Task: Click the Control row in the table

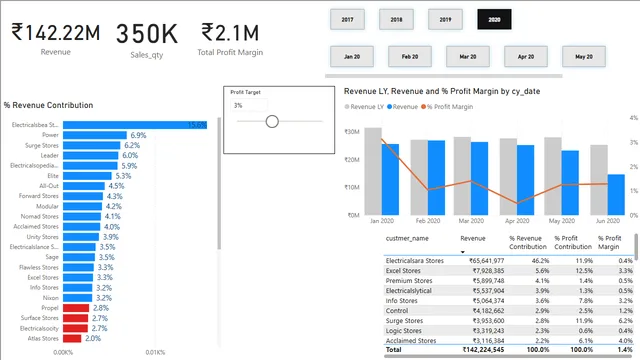Action: pyautogui.click(x=509, y=311)
